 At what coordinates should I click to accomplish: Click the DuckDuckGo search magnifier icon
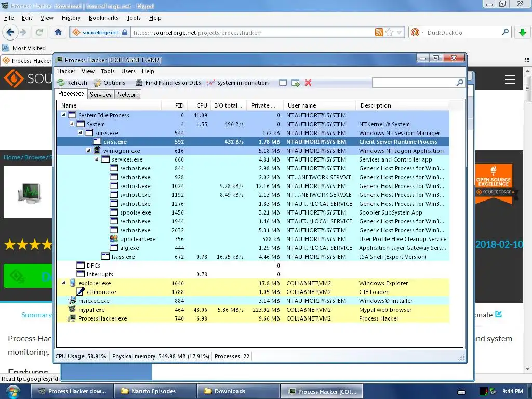click(505, 32)
